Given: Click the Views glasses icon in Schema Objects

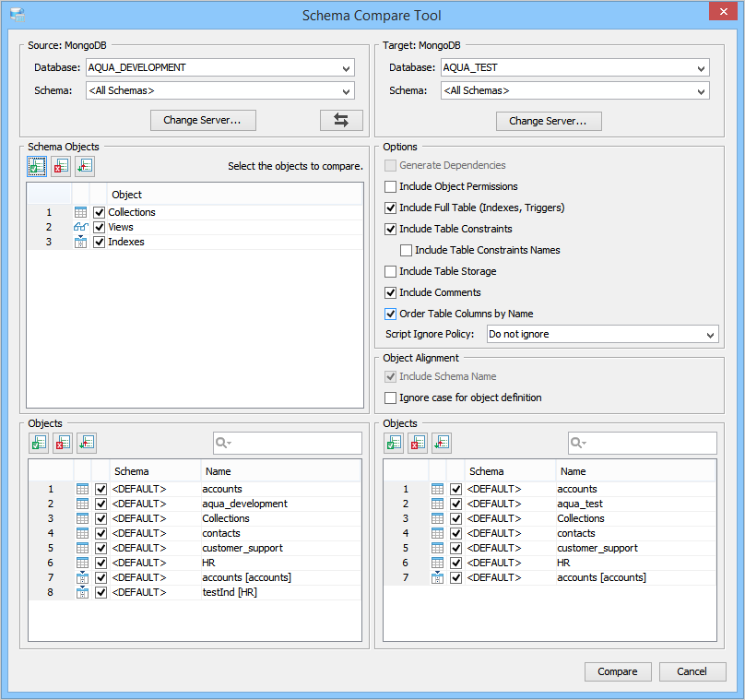Looking at the screenshot, I should pos(81,227).
